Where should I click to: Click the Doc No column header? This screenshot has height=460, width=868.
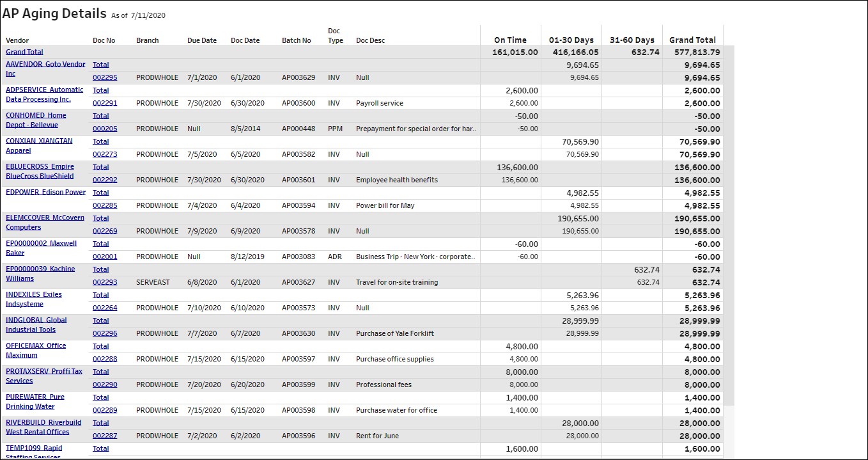104,40
